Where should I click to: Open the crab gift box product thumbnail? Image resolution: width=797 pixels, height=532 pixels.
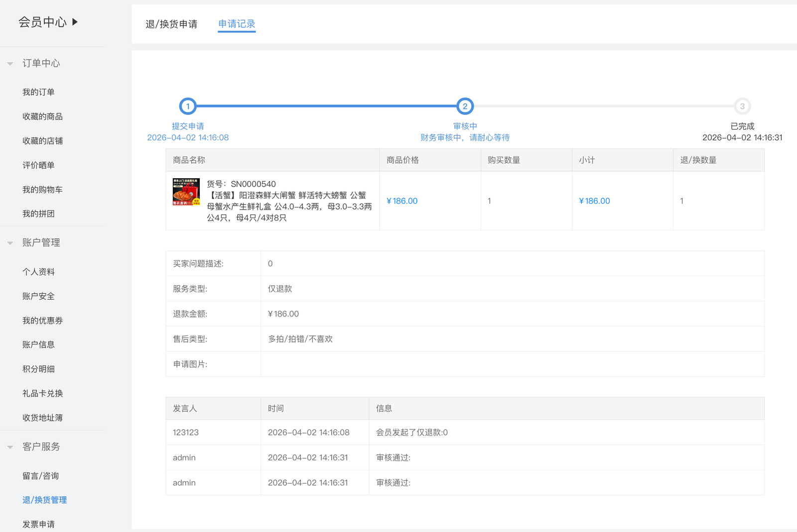point(186,192)
